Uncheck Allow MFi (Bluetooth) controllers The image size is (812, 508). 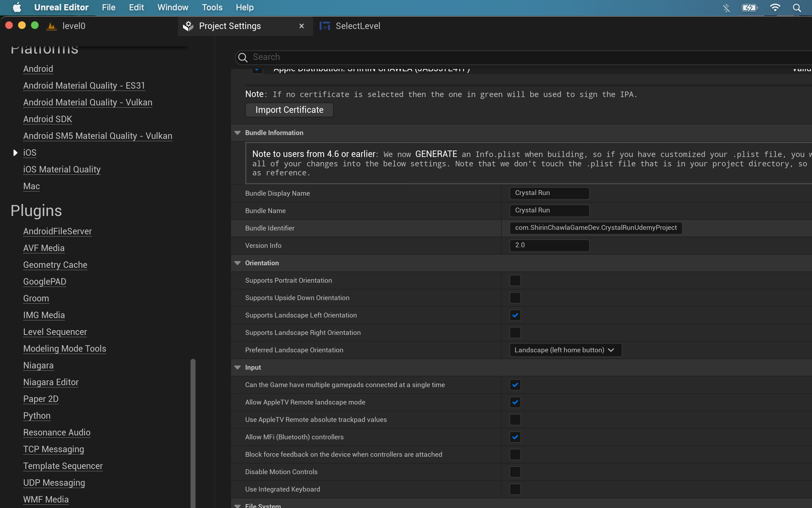(x=515, y=437)
